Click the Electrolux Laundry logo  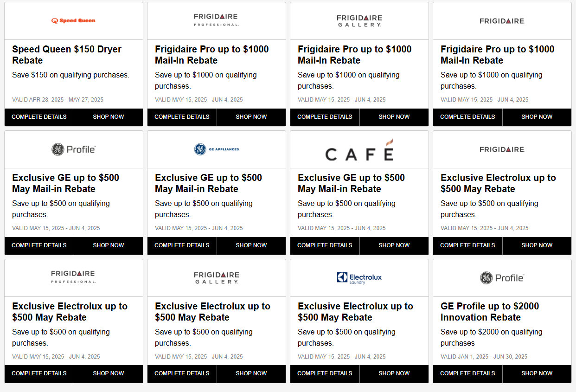(x=359, y=278)
